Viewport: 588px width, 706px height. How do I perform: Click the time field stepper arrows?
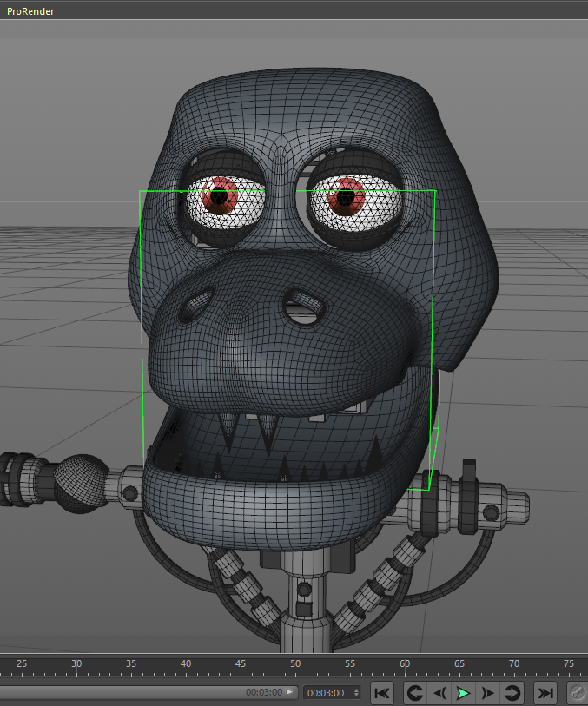pos(356,693)
